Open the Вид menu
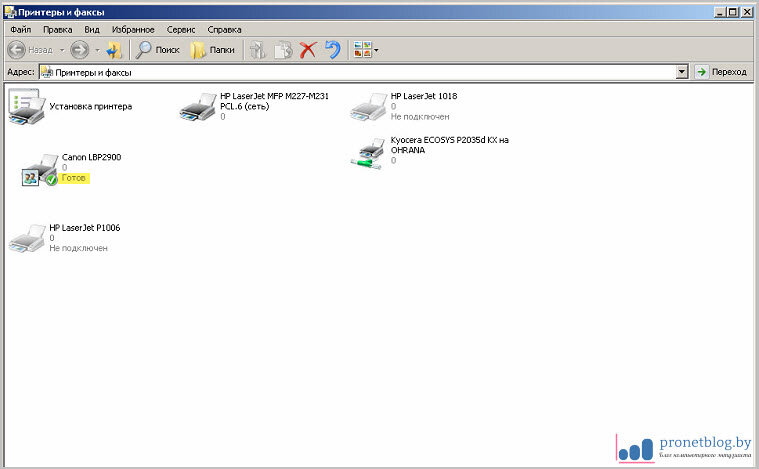 pyautogui.click(x=92, y=30)
